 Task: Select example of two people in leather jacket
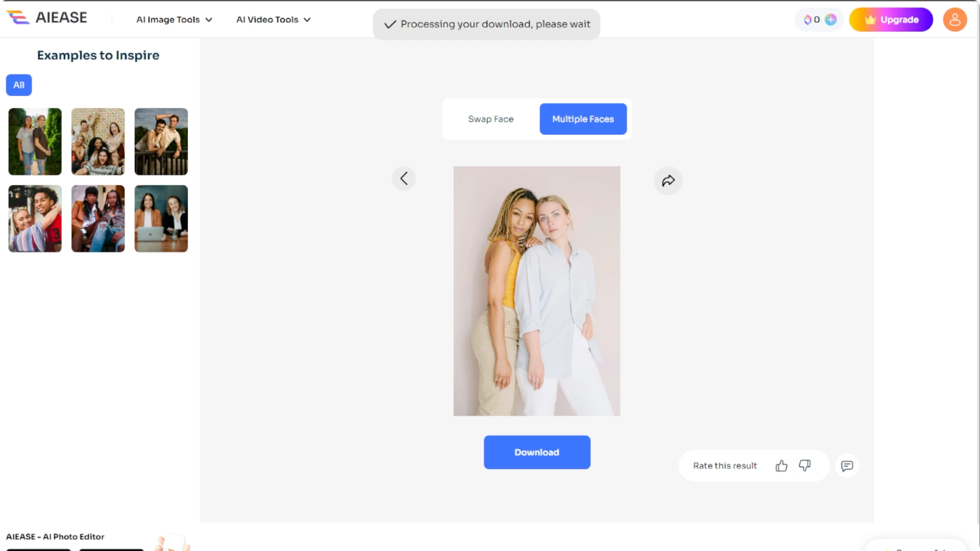tap(98, 219)
